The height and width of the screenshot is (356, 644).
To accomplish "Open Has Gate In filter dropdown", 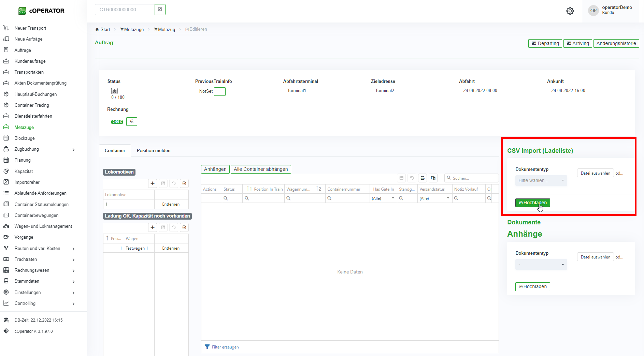I will click(383, 198).
